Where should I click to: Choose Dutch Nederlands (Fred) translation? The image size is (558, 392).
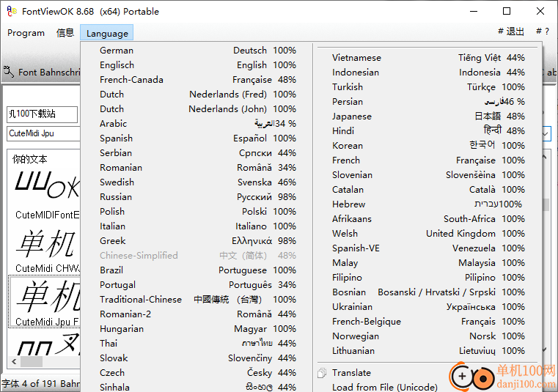tap(197, 95)
